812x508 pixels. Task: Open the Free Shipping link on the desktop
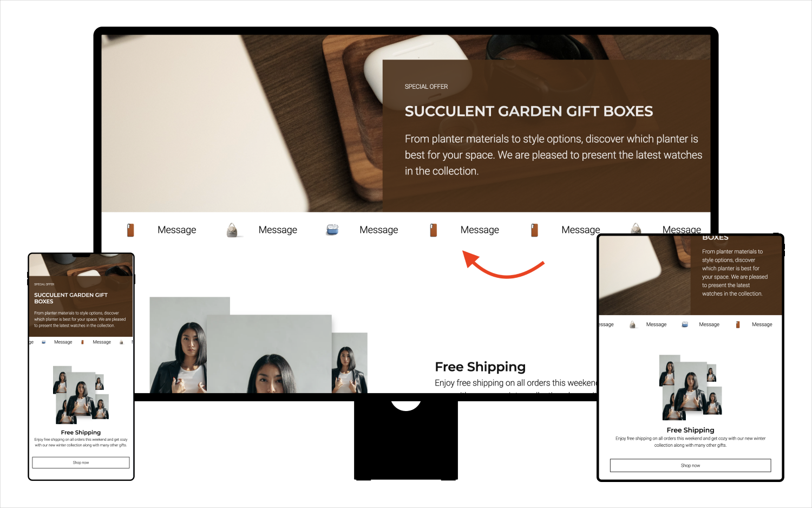[x=480, y=367]
